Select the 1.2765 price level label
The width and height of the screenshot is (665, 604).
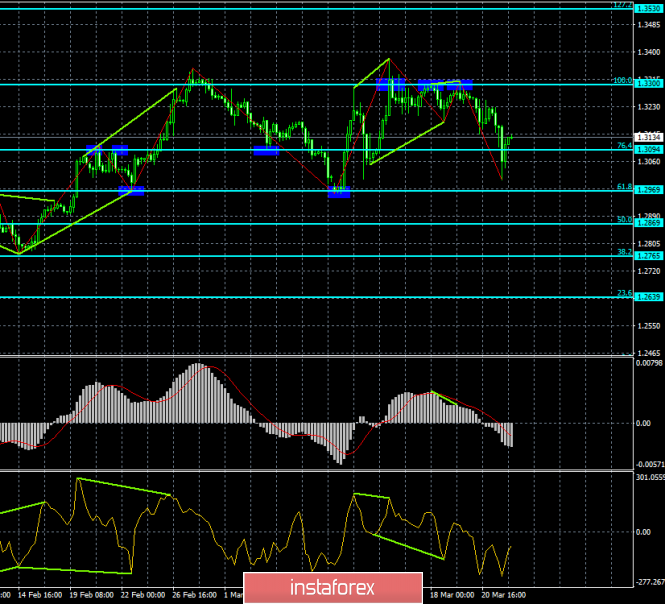[648, 256]
